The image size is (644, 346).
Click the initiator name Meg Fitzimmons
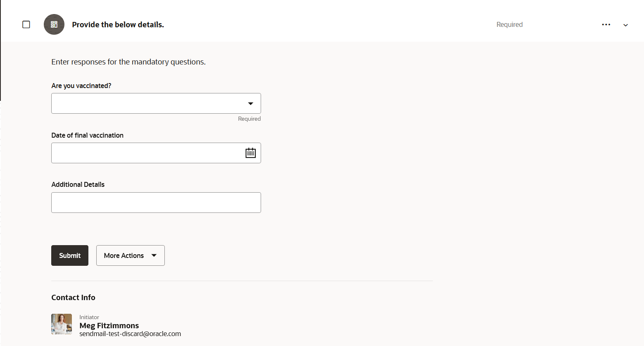point(109,326)
